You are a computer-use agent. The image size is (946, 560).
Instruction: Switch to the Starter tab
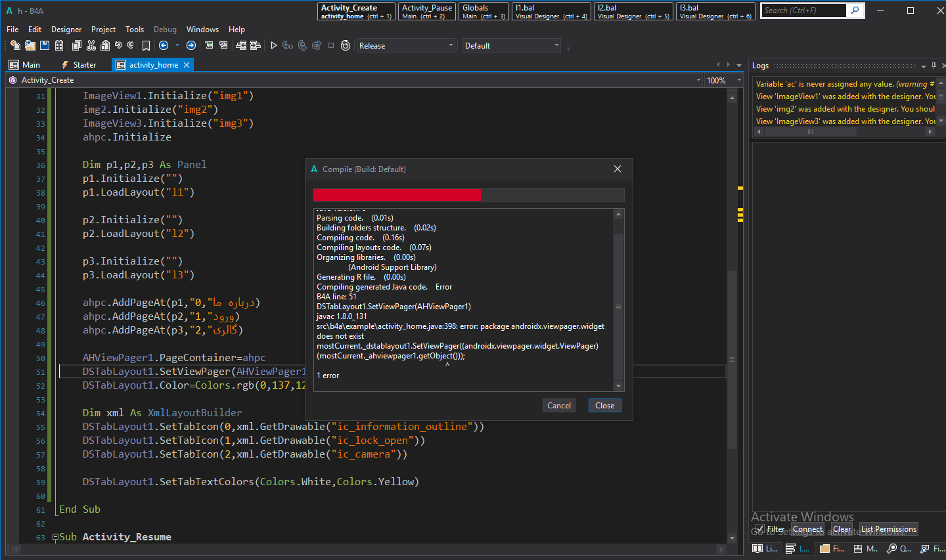[79, 65]
